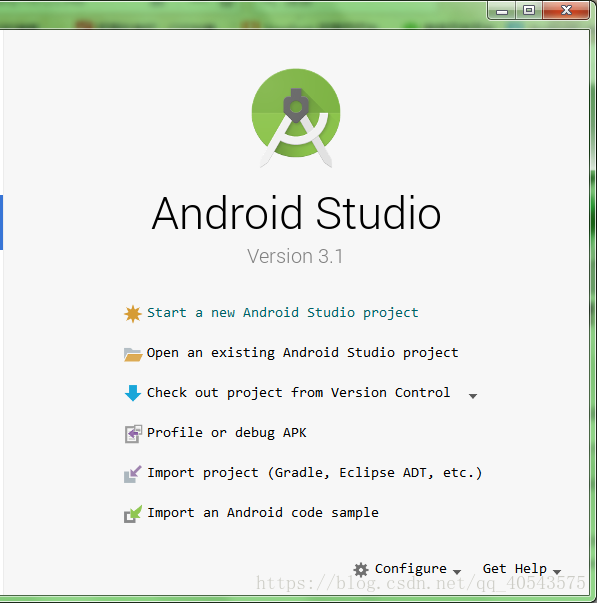Click the Profile or debug APK icon
This screenshot has width=597, height=603.
(x=133, y=434)
